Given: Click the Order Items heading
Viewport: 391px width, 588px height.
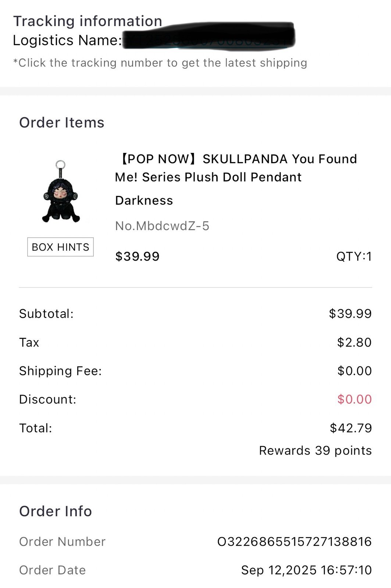Looking at the screenshot, I should click(x=62, y=122).
